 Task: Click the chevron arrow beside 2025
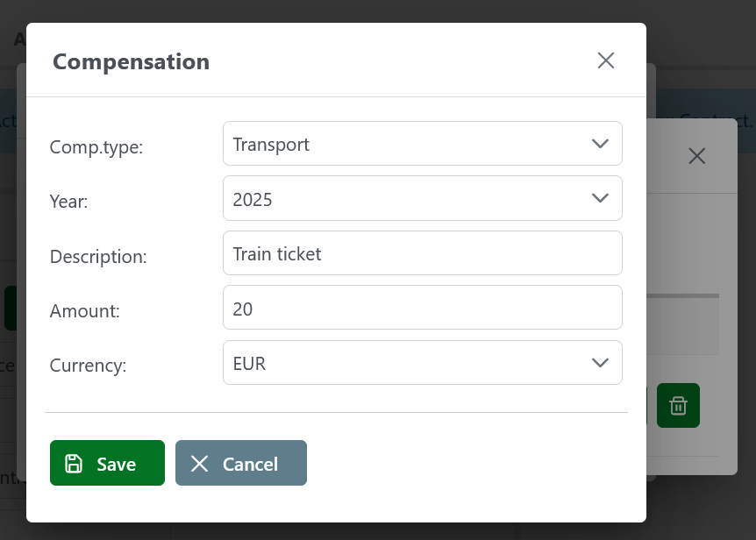pyautogui.click(x=600, y=198)
